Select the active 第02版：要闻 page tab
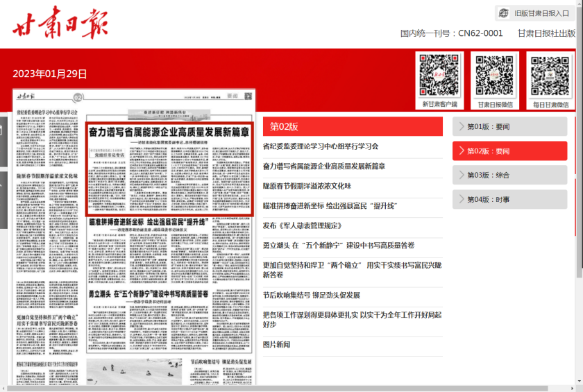 tap(509, 151)
